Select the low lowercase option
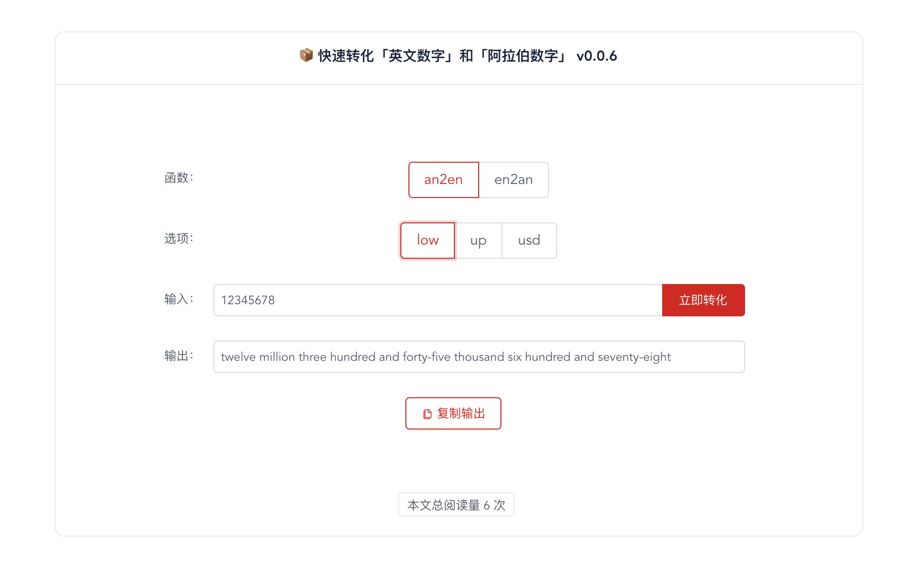 coord(428,241)
